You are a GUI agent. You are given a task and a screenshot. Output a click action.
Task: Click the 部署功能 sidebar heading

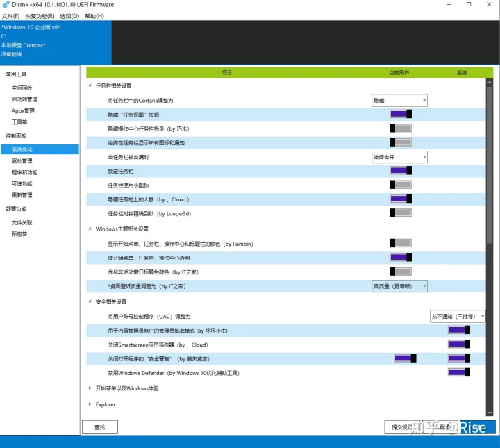click(x=16, y=209)
